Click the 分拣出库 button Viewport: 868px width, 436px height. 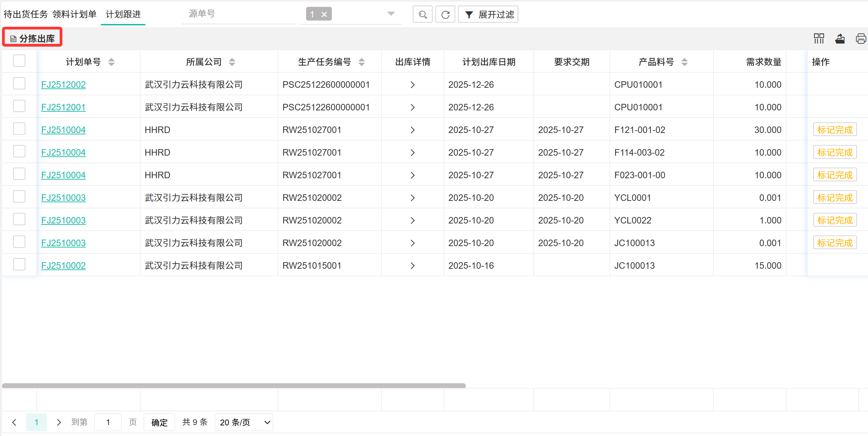33,38
